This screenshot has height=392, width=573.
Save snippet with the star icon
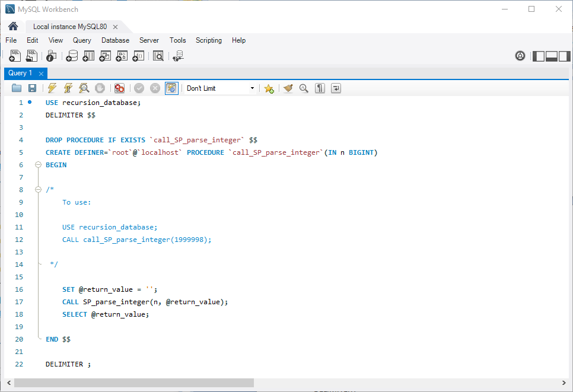pyautogui.click(x=269, y=88)
